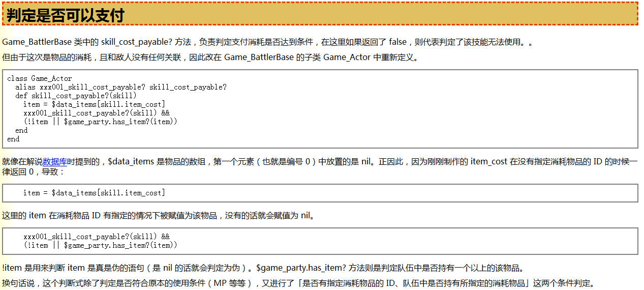The width and height of the screenshot is (644, 290).
Task: Click the standalone 'item = $data_items[skill.item_cost]' code box
Action: click(x=320, y=193)
